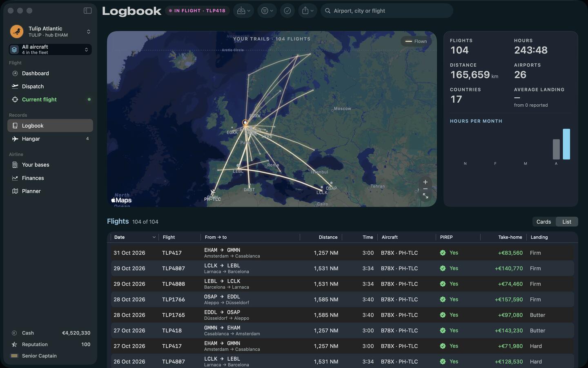Toggle the Flown trails legend

pos(416,41)
